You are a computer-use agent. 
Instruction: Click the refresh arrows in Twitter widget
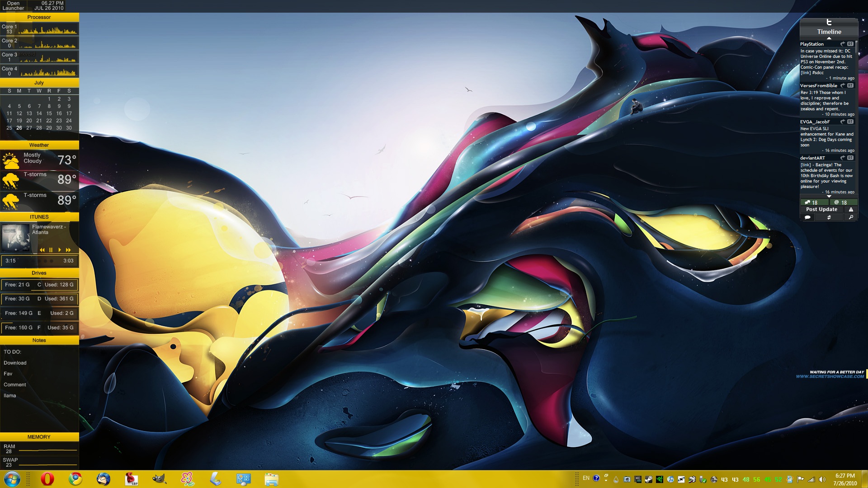coord(829,217)
